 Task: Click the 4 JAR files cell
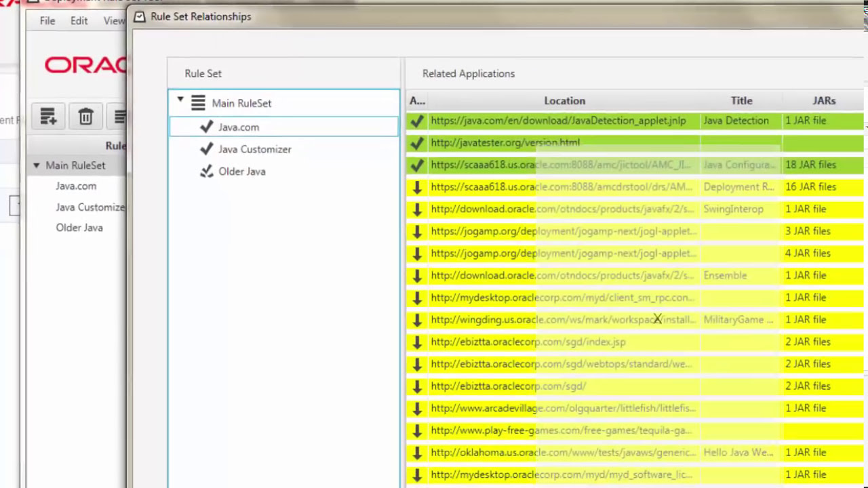tap(808, 253)
